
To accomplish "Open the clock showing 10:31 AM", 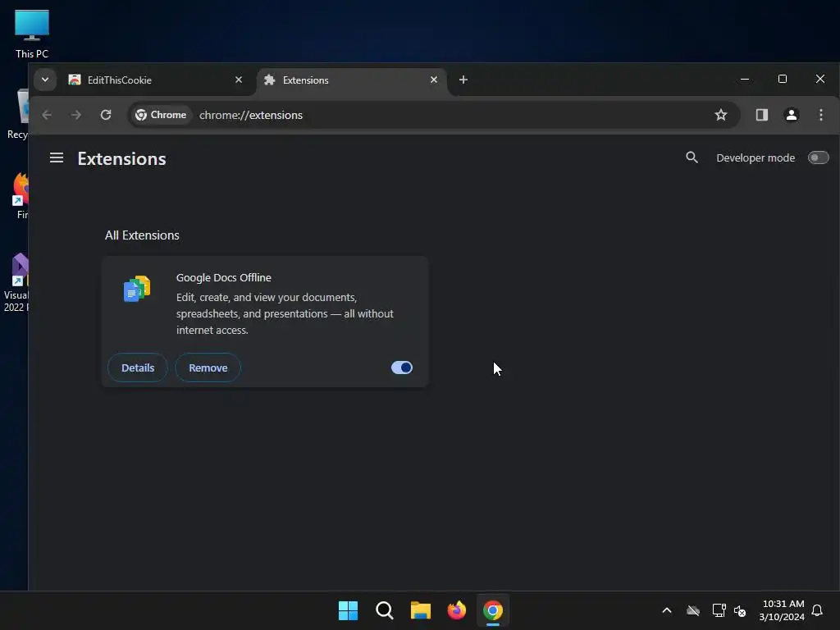I will coord(782,610).
